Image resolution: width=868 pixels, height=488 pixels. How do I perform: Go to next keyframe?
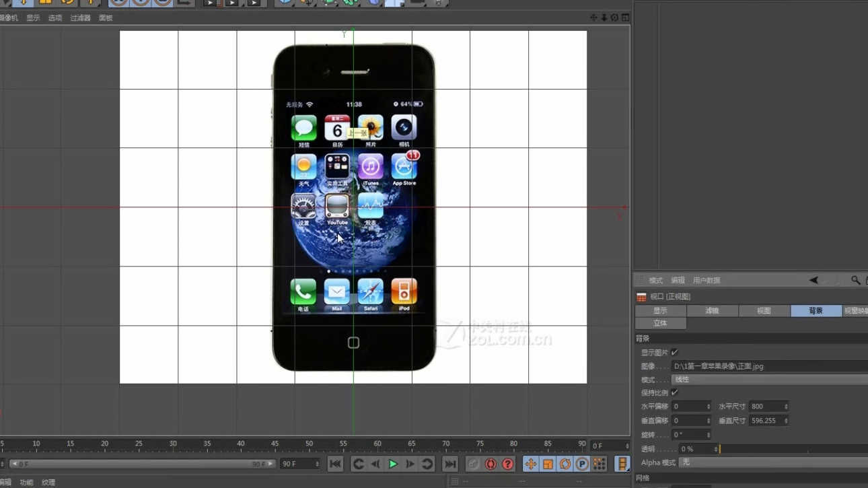[x=427, y=464]
